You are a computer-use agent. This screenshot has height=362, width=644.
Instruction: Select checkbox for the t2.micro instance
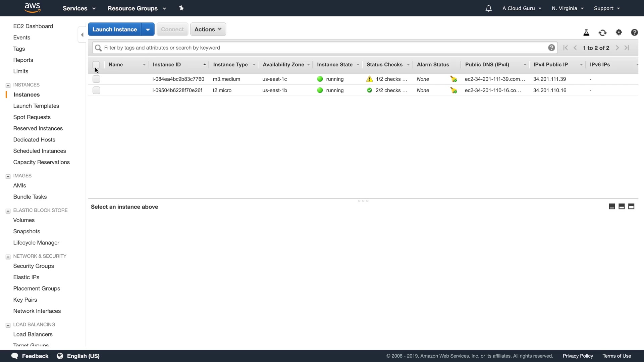pyautogui.click(x=96, y=90)
